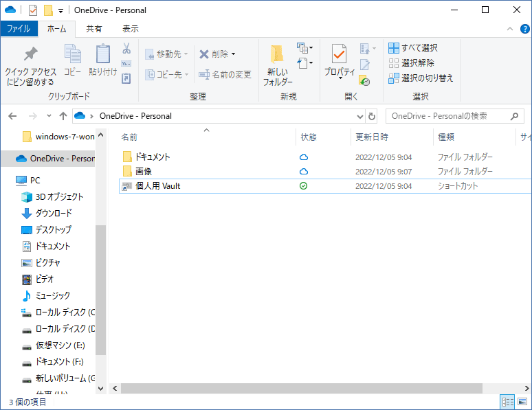Sort files by the 更新日時 column header

tap(372, 137)
